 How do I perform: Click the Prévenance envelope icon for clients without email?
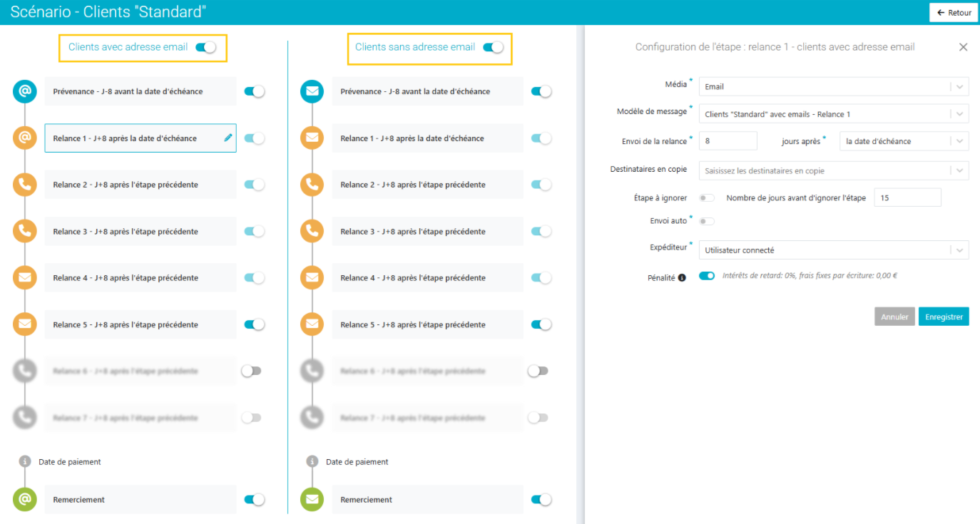coord(312,91)
